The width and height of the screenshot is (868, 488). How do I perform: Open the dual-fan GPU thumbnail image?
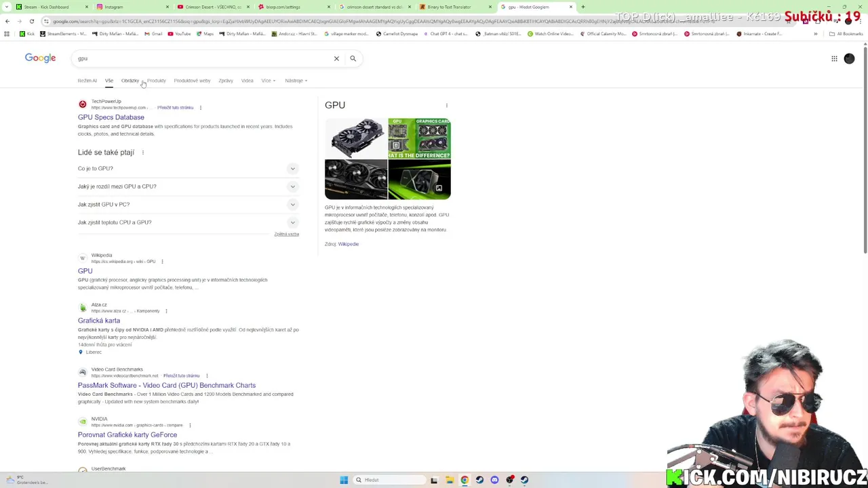356,139
